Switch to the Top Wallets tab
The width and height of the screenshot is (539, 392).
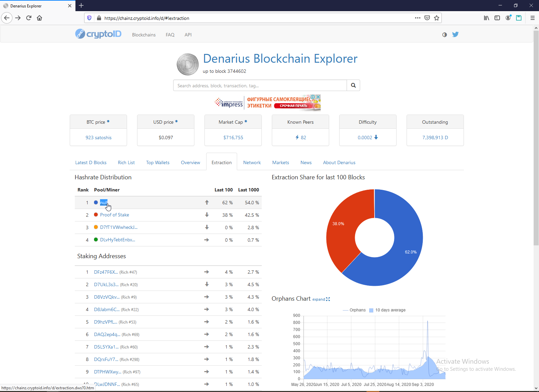(x=158, y=162)
